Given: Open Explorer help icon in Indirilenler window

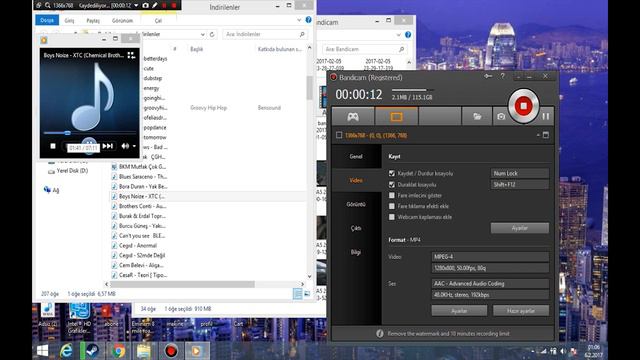Looking at the screenshot, I should click(309, 20).
